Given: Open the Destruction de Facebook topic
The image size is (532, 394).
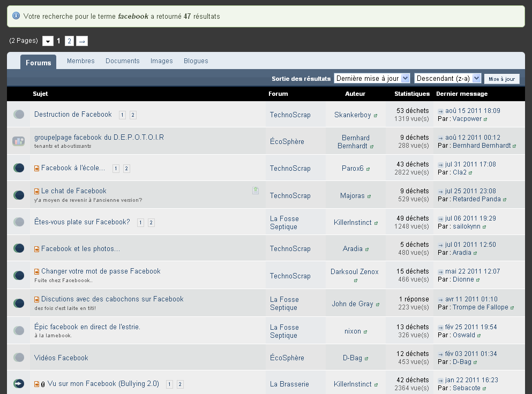Looking at the screenshot, I should coord(73,114).
